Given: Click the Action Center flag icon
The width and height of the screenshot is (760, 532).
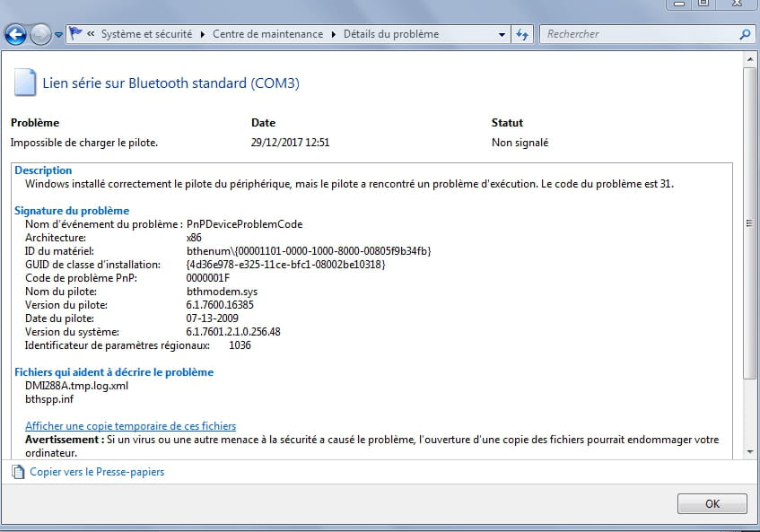Looking at the screenshot, I should [75, 33].
